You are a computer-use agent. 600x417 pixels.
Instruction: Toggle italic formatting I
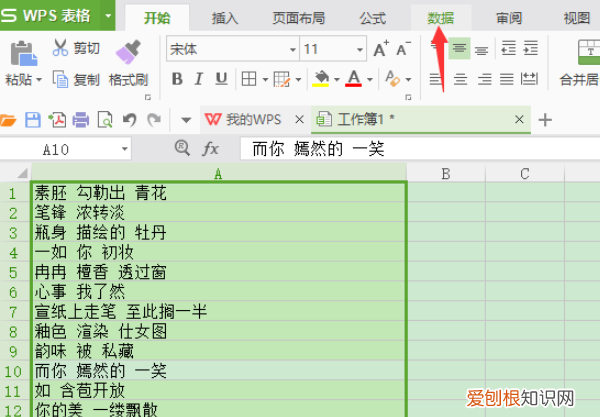[x=198, y=79]
